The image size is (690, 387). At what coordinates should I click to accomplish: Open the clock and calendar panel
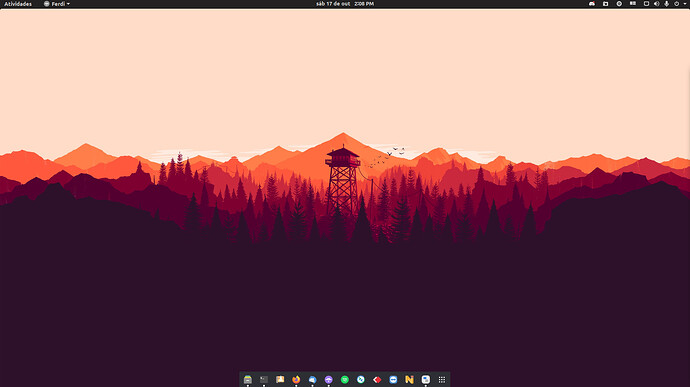pos(345,4)
